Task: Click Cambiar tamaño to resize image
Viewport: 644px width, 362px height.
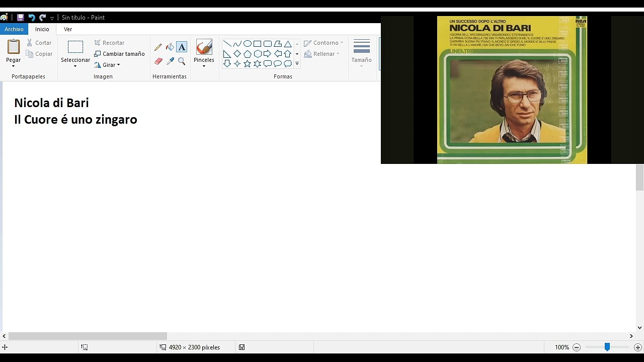Action: coord(119,54)
